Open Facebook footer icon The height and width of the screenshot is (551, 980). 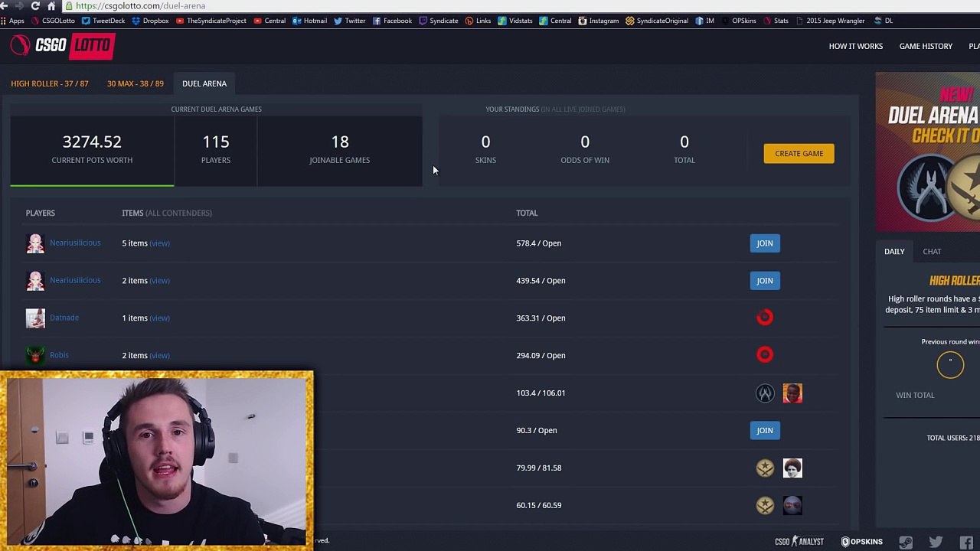tap(966, 542)
